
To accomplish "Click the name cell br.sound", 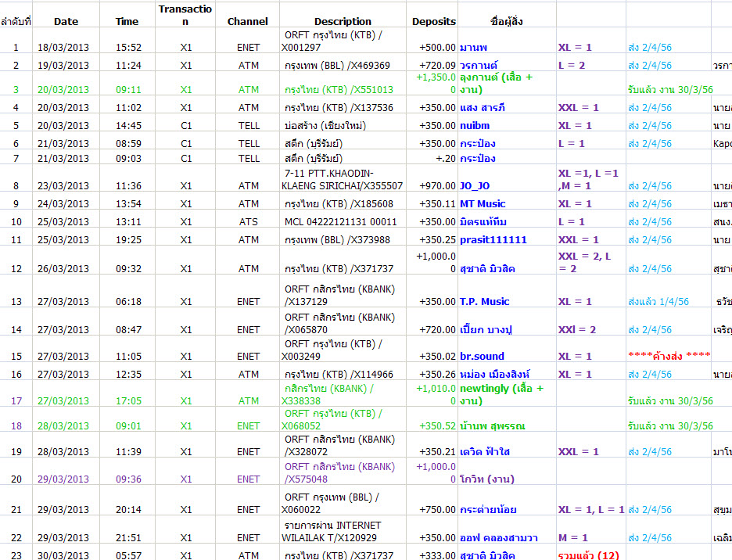I will pyautogui.click(x=507, y=350).
